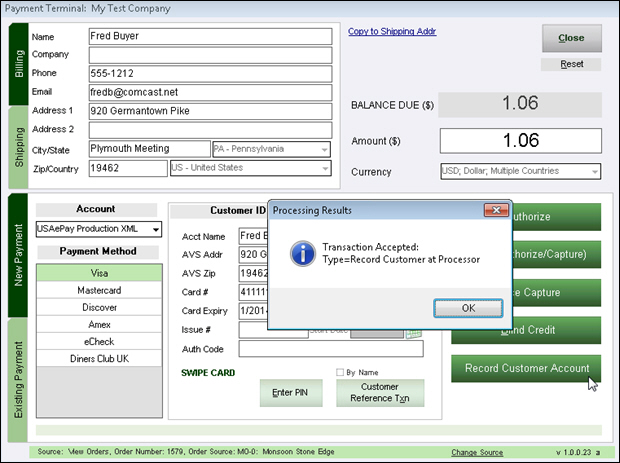Viewport: 620px width, 463px height.
Task: Toggle the By Name checkbox
Action: click(341, 373)
